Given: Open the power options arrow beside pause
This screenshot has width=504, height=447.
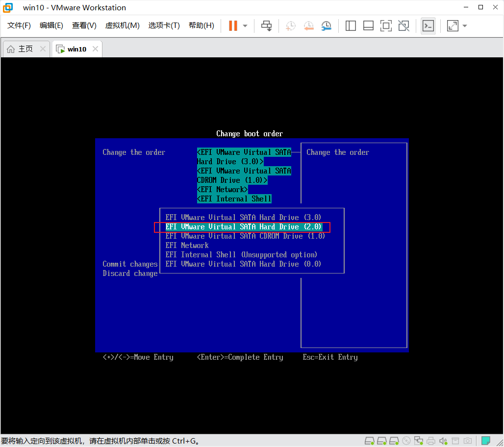Looking at the screenshot, I should 245,25.
